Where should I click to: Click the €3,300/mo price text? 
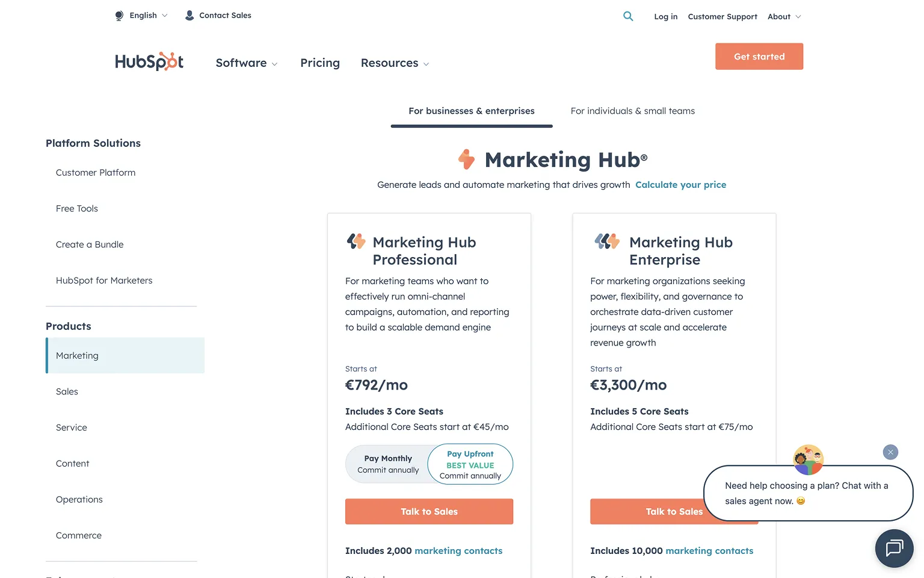(x=629, y=385)
